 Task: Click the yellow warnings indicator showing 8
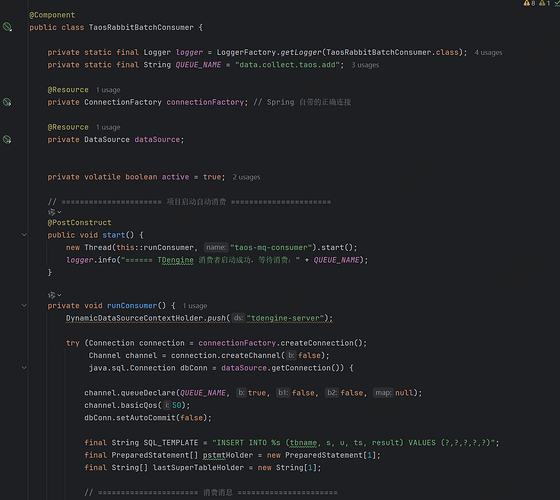click(x=529, y=3)
